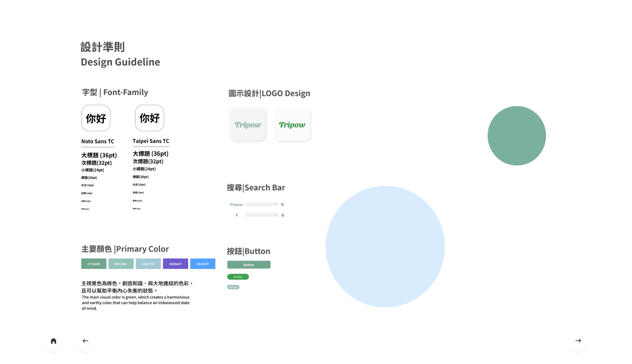Pick the #90C3BA color swatch
This screenshot has width=632, height=364.
pos(121,264)
